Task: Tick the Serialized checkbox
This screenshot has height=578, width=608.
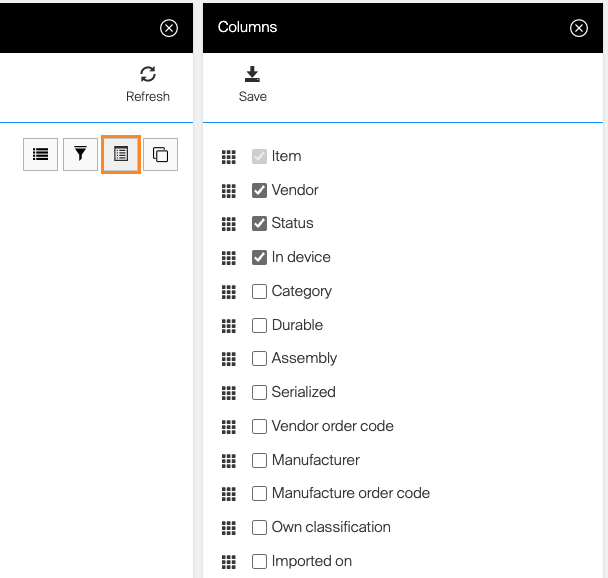Action: coord(259,392)
